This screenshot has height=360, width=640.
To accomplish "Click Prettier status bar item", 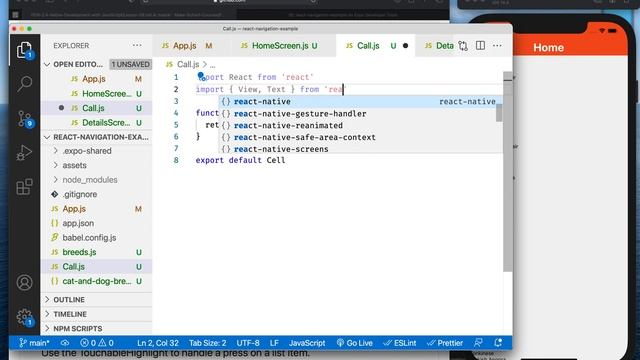I will point(445,343).
